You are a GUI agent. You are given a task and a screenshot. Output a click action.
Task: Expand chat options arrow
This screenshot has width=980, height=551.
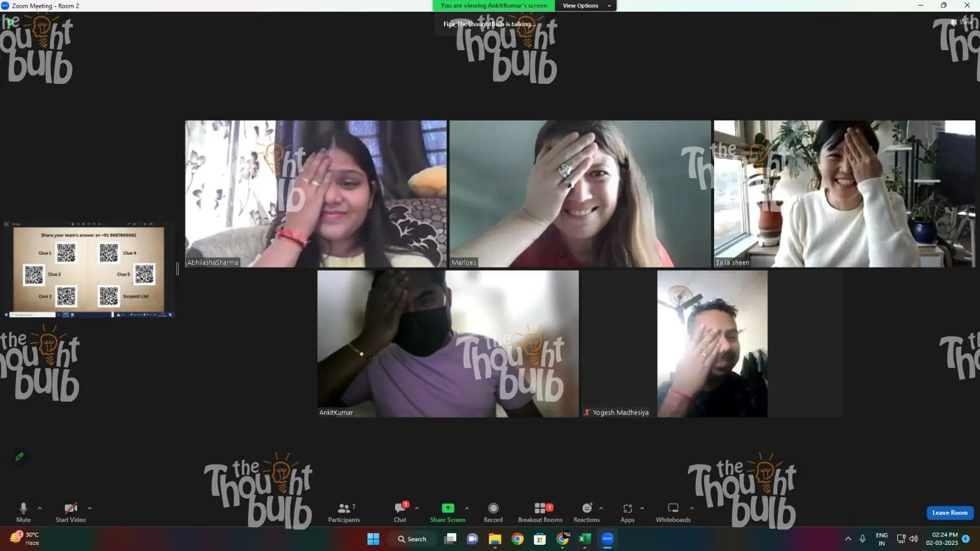click(417, 508)
